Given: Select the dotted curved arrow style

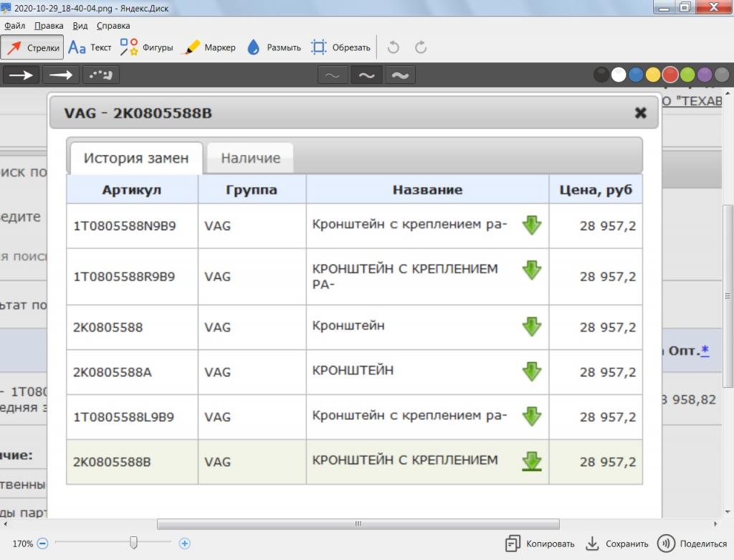Looking at the screenshot, I should pos(100,75).
